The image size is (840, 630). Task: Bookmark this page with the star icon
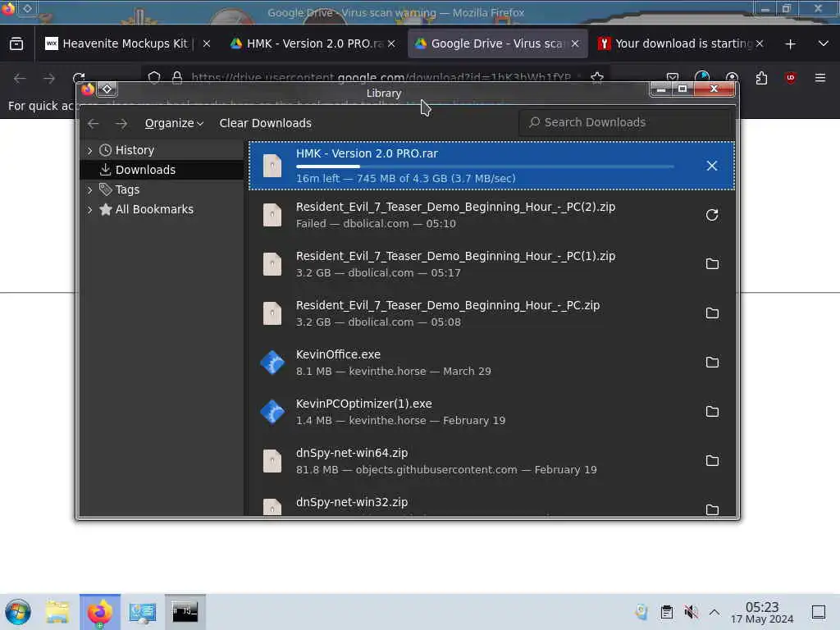pyautogui.click(x=597, y=78)
